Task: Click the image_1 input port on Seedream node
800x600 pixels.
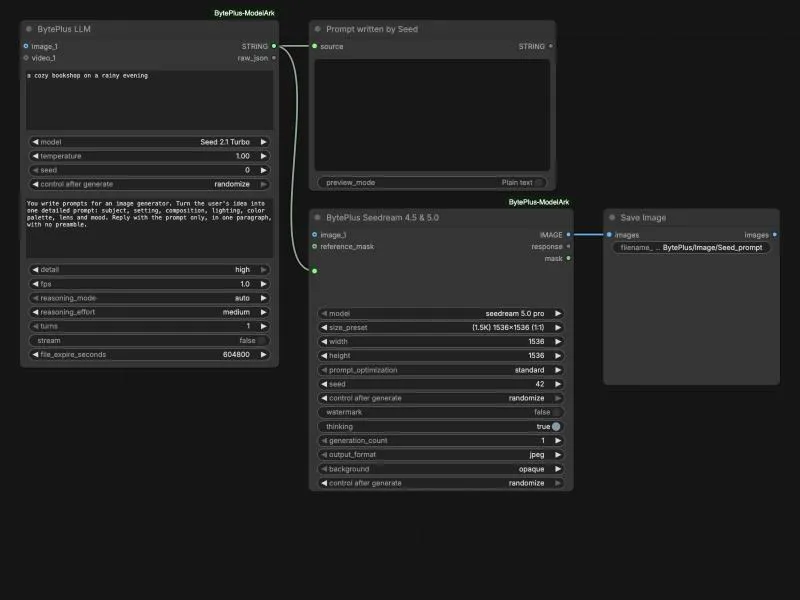Action: [315, 235]
